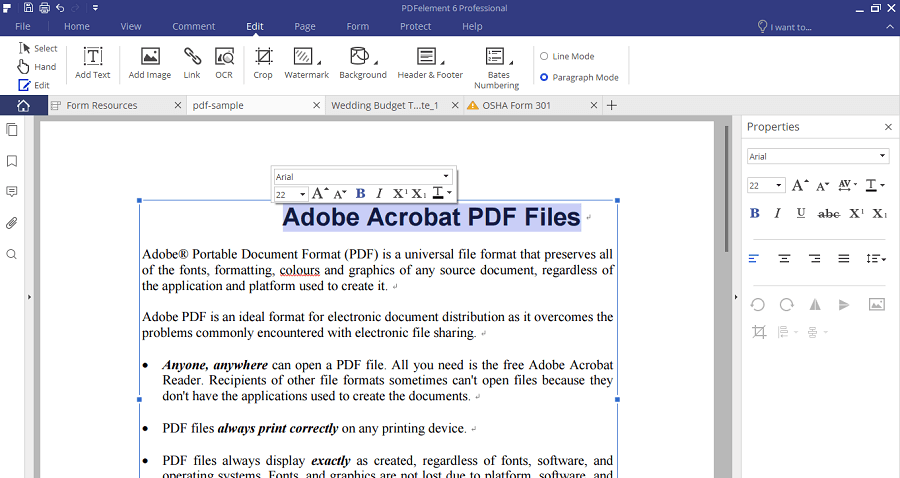Toggle Bold in floating text toolbar
Viewport: 900px width, 478px height.
360,193
